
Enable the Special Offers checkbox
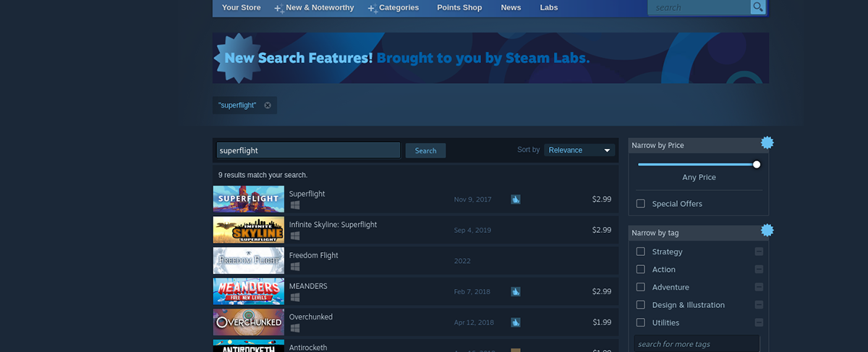(x=640, y=204)
